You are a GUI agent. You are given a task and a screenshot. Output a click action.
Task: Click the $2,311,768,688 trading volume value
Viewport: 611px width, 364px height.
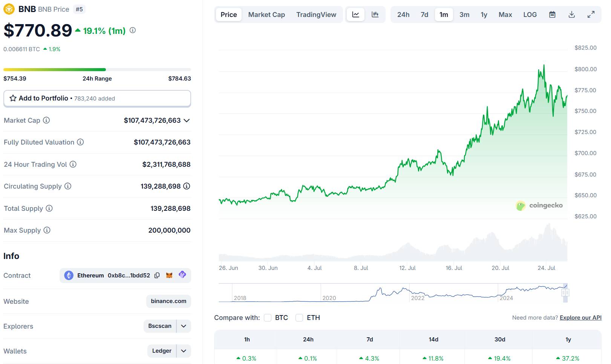(x=166, y=164)
